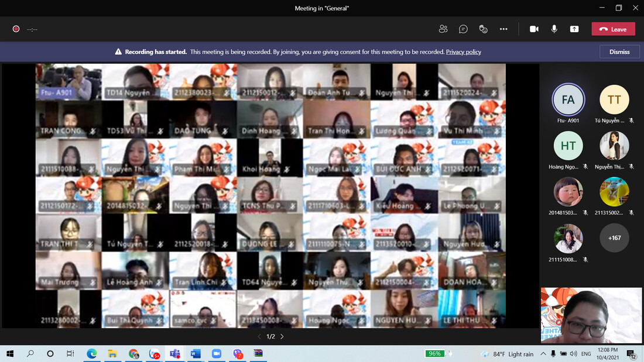Open Zalo from the taskbar
Viewport: 644px width, 362px height.
[155, 353]
